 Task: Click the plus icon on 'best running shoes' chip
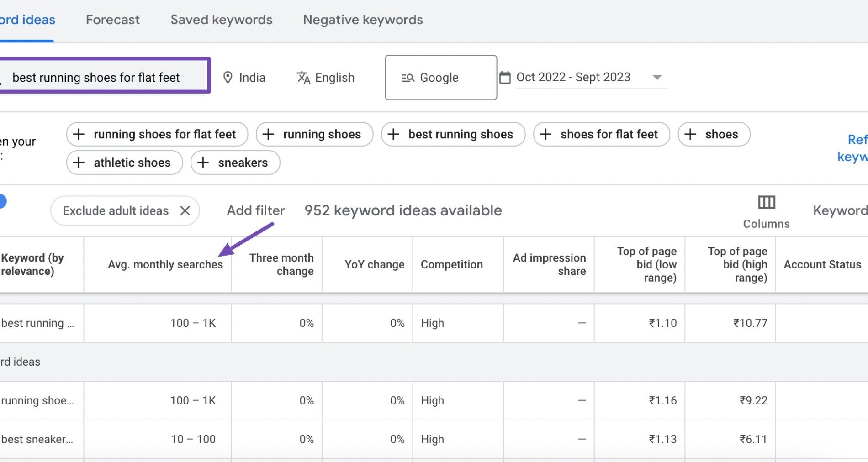point(393,134)
